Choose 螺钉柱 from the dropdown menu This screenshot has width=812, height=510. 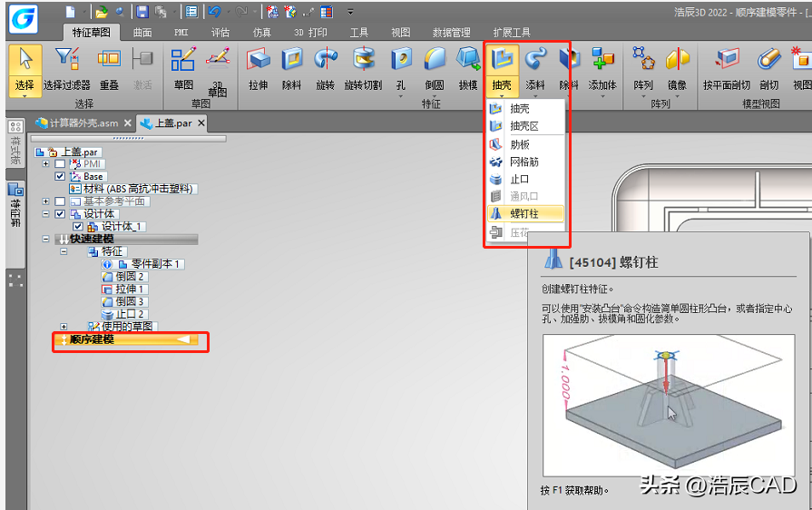(524, 213)
